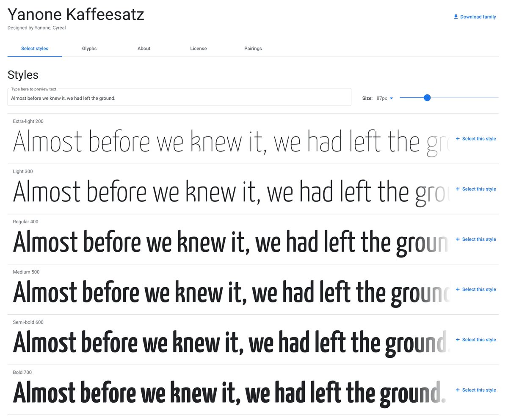Click the Select this style text for Regular 400

[479, 239]
